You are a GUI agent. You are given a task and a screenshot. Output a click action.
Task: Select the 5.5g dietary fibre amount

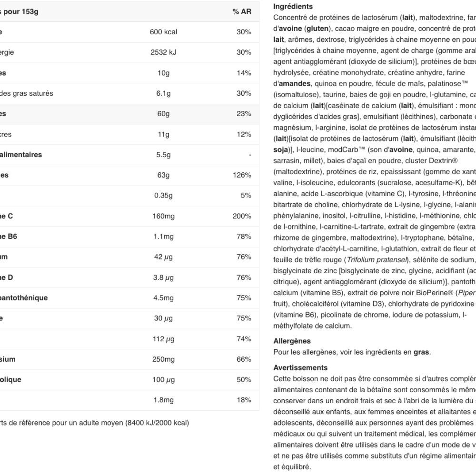point(163,155)
